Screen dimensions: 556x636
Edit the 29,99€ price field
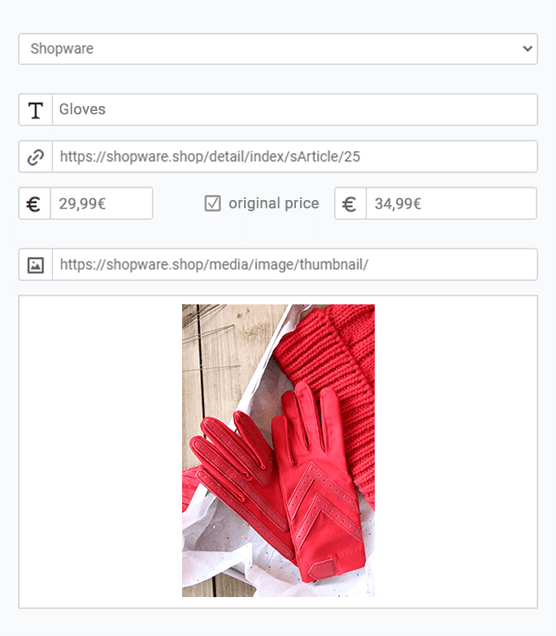click(101, 204)
